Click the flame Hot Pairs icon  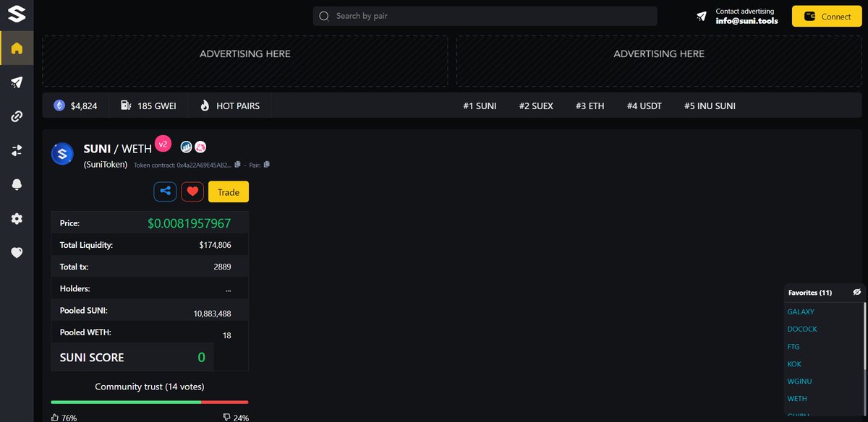(205, 105)
